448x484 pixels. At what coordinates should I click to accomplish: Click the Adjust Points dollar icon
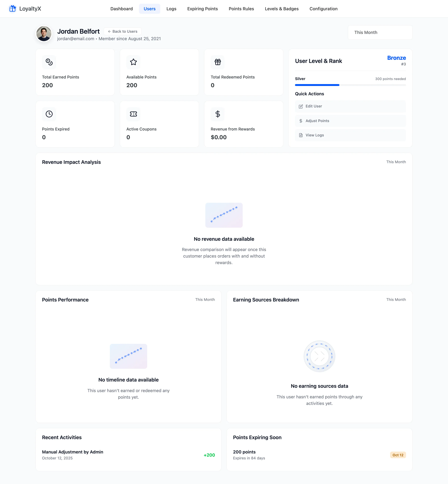click(x=301, y=121)
